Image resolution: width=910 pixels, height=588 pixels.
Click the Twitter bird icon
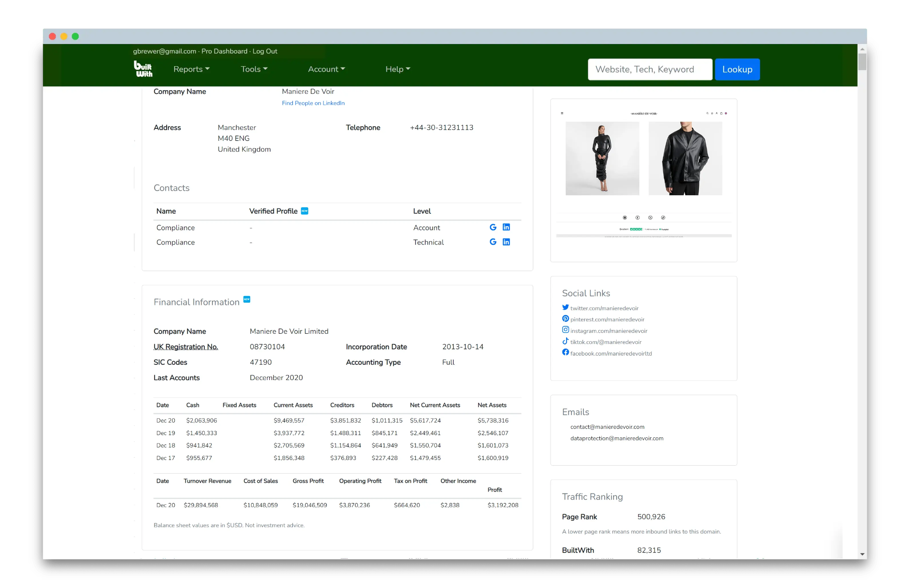pyautogui.click(x=565, y=307)
